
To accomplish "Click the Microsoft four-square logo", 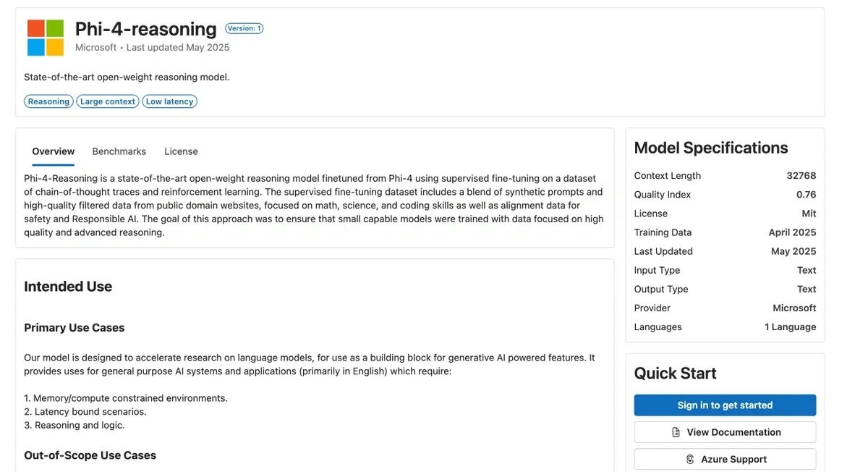I will 46,38.
